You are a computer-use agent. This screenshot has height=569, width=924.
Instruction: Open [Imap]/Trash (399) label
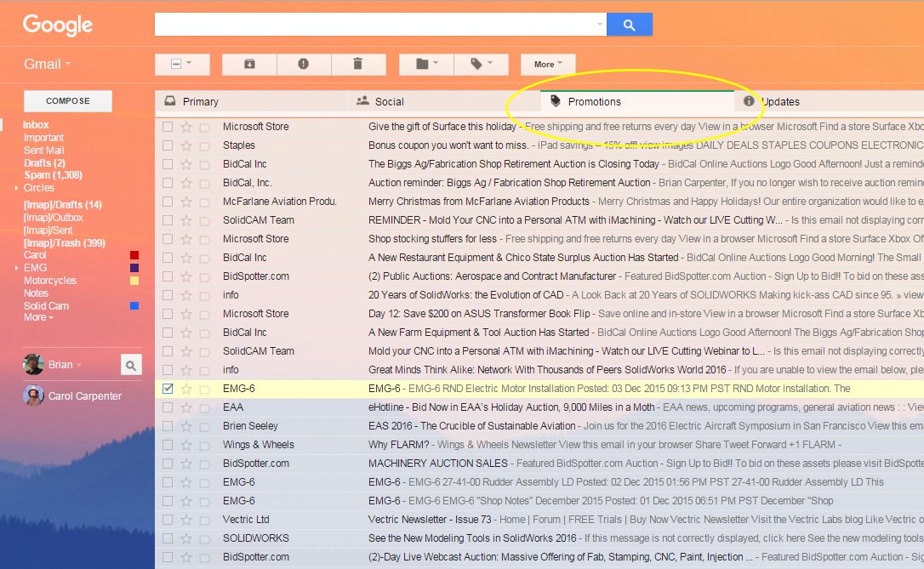[64, 242]
